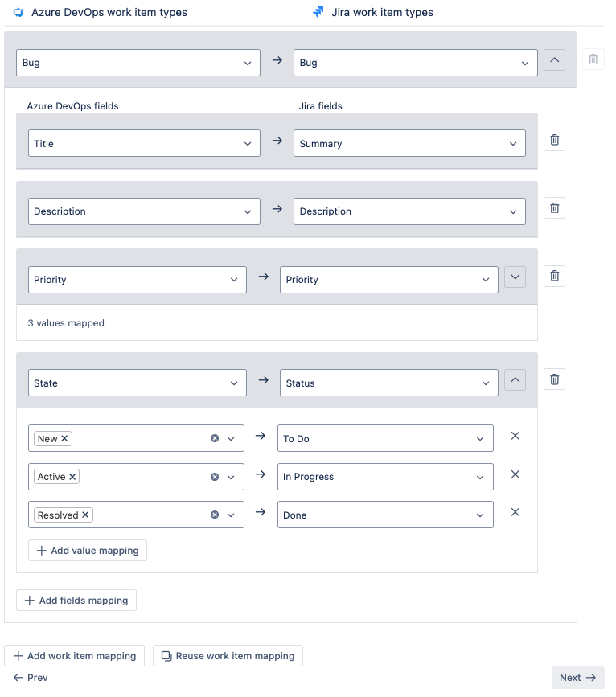The image size is (616, 697).
Task: Clear all values in the Resolved selector
Action: 215,515
